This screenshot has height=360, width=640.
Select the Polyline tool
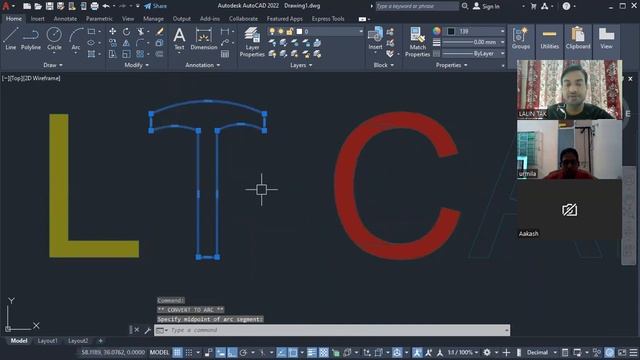coord(31,39)
